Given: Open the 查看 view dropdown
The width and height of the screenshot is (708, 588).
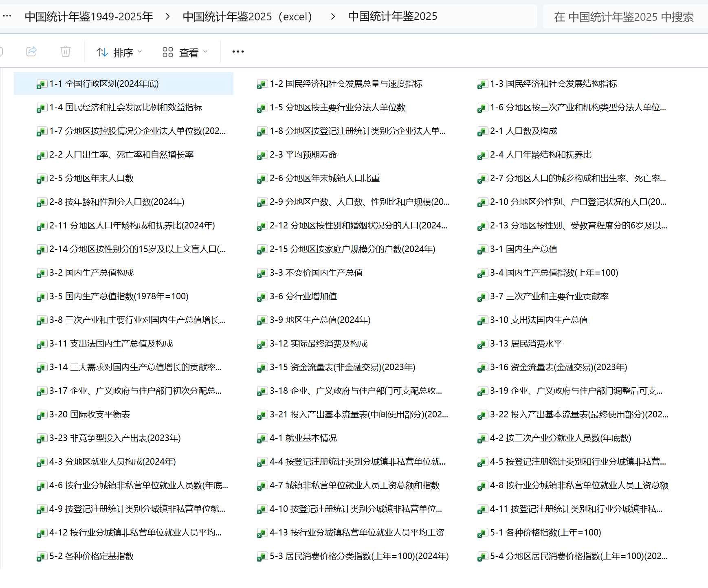Looking at the screenshot, I should [185, 52].
